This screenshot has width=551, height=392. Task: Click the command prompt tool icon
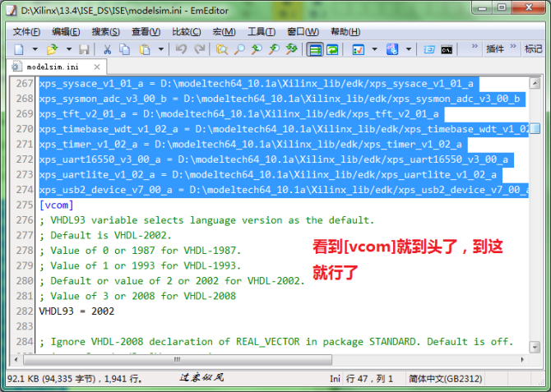447,49
